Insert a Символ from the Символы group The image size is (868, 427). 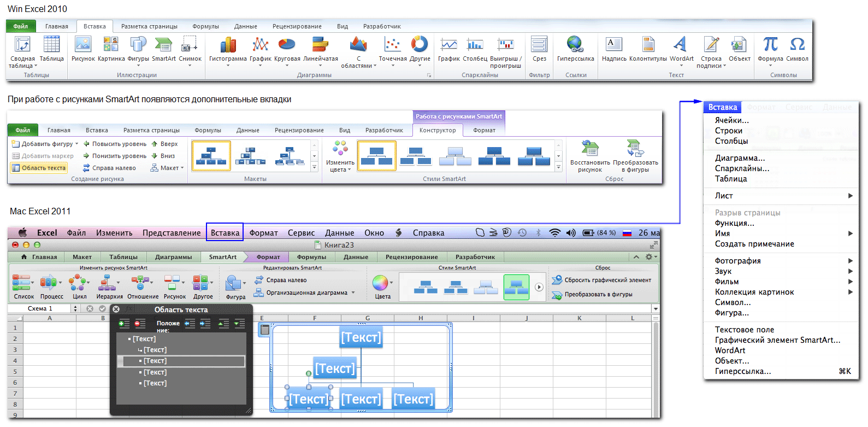pos(798,48)
